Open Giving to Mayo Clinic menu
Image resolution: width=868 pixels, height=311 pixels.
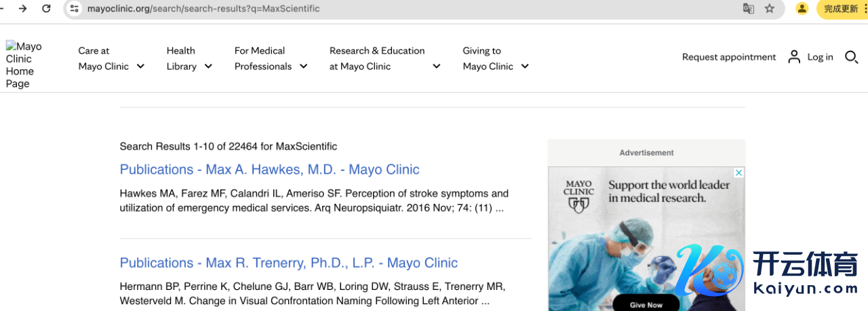tap(496, 58)
